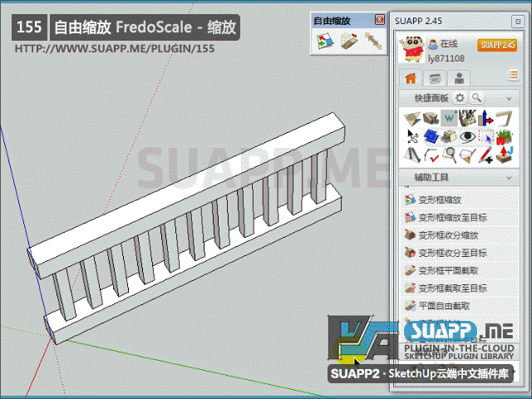Click the triangulated face icon in quick panel
This screenshot has height=399, width=532.
(x=412, y=118)
